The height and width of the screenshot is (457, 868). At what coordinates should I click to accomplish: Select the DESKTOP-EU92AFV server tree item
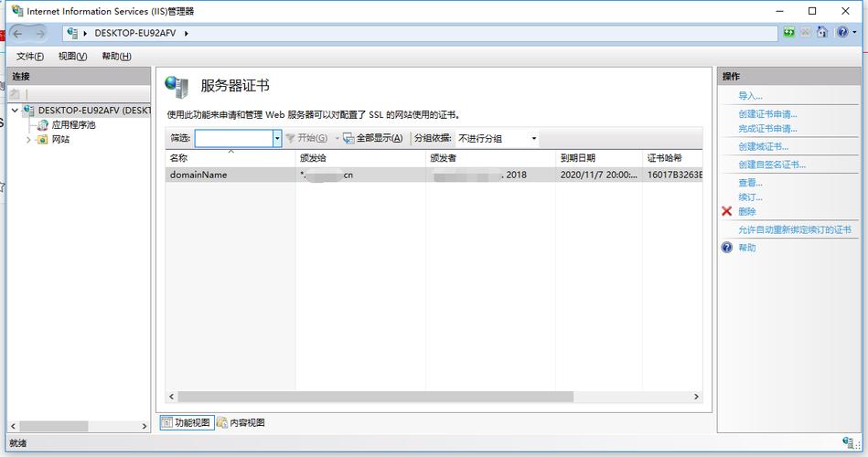coord(94,110)
